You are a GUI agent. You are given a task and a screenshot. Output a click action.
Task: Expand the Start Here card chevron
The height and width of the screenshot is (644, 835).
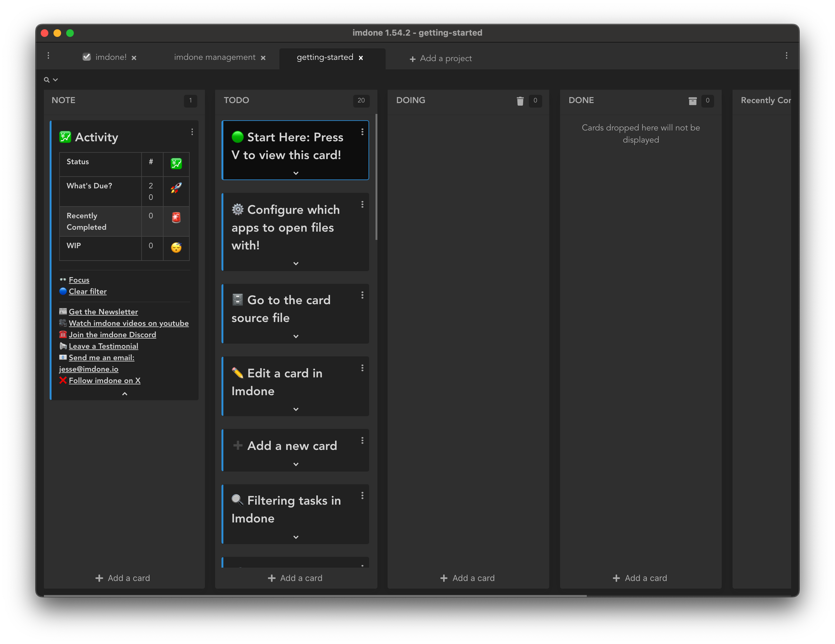tap(295, 173)
